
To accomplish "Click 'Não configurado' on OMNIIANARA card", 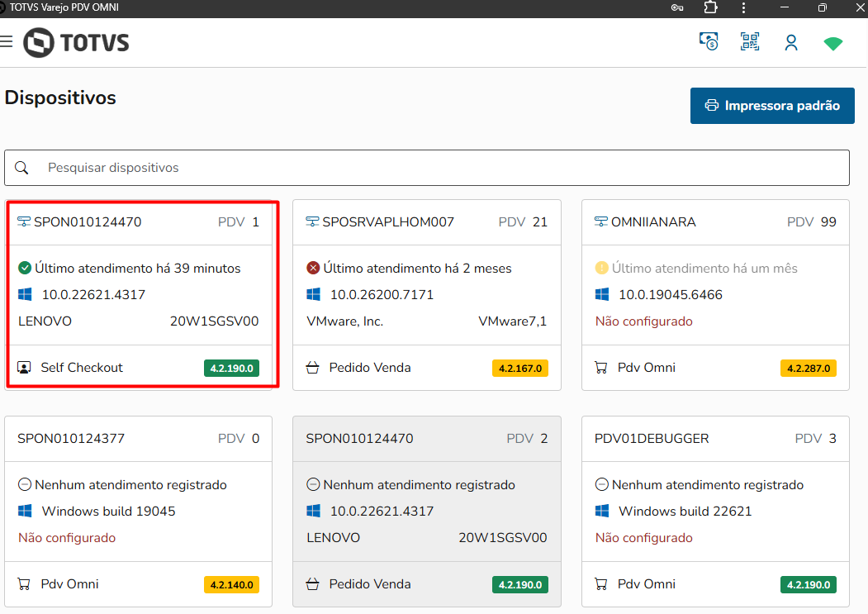I will click(x=644, y=321).
